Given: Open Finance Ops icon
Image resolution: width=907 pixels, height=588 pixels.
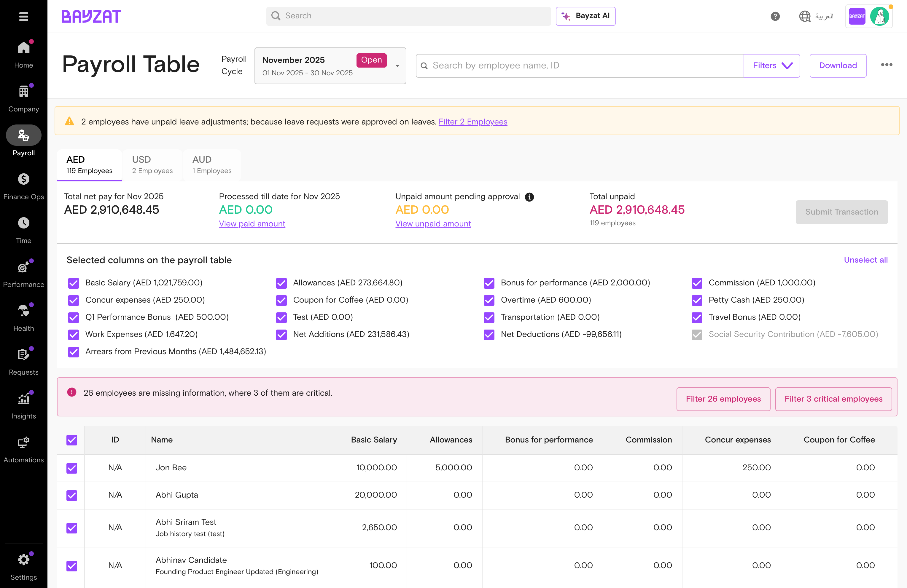Looking at the screenshot, I should tap(24, 179).
